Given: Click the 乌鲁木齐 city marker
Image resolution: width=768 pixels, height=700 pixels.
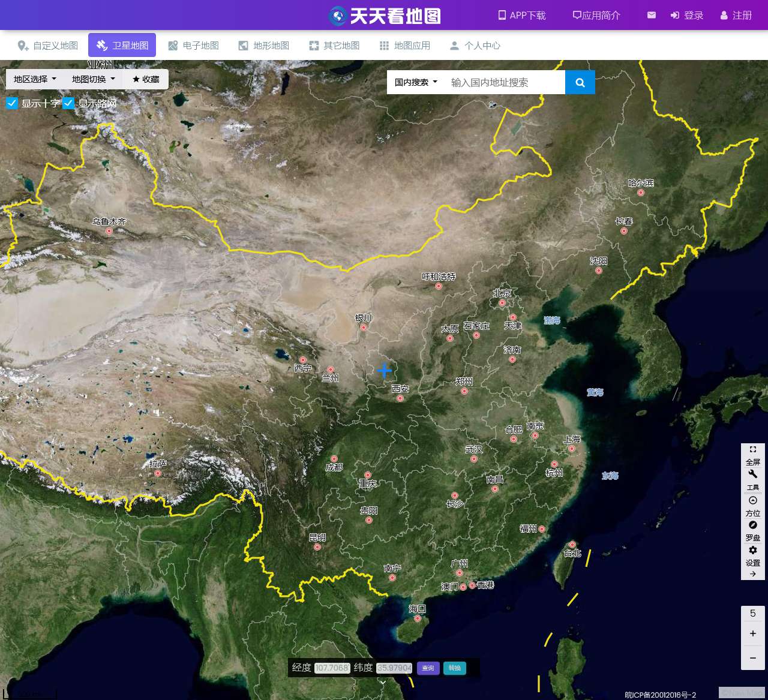Looking at the screenshot, I should point(109,231).
